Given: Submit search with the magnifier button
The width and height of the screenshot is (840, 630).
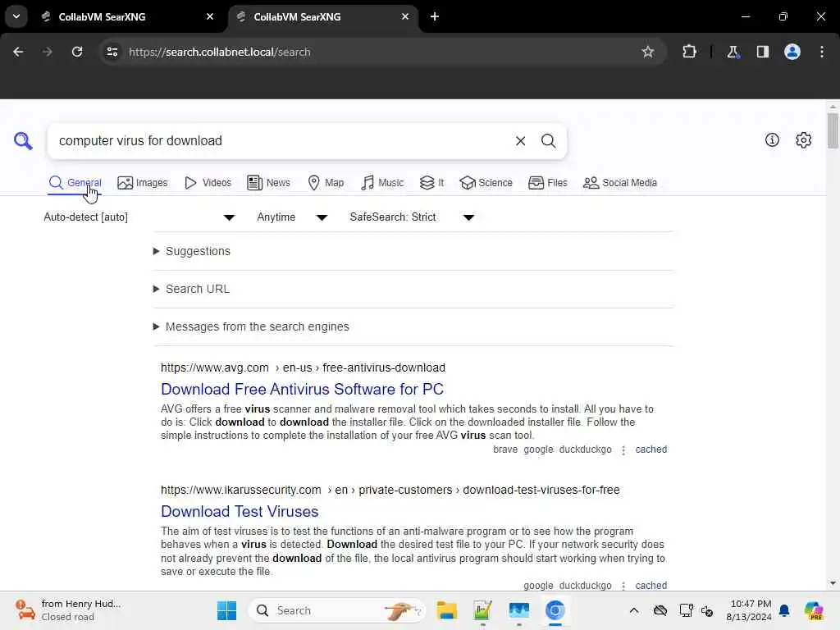Looking at the screenshot, I should pos(548,141).
